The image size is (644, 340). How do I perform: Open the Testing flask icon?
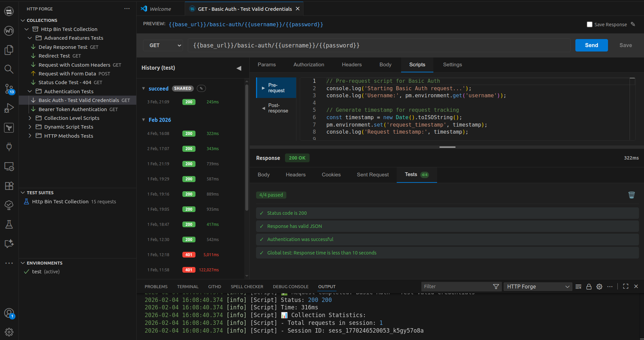point(9,225)
